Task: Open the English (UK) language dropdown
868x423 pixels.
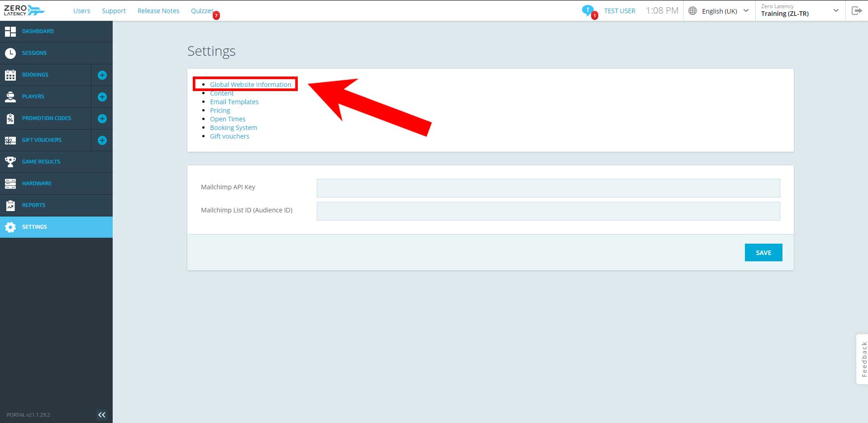Action: [x=719, y=11]
